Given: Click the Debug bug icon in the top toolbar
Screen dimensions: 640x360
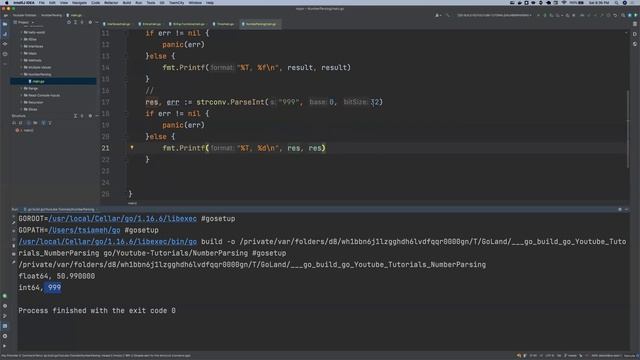Looking at the screenshot, I should (x=545, y=16).
